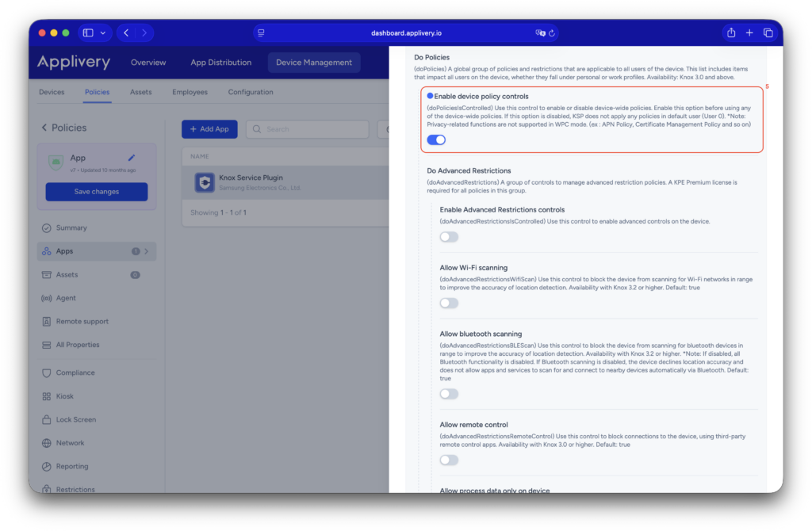Click the Knox Service Plugin app icon
The width and height of the screenshot is (812, 531).
(x=205, y=182)
